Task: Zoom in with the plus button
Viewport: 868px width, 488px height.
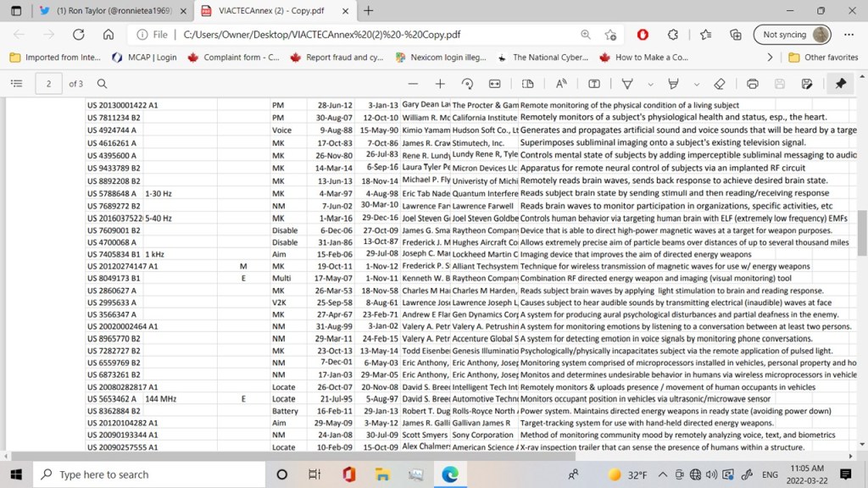Action: (440, 84)
